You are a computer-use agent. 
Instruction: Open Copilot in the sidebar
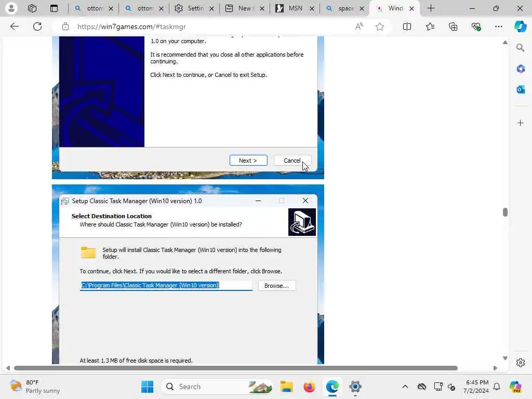pyautogui.click(x=520, y=26)
